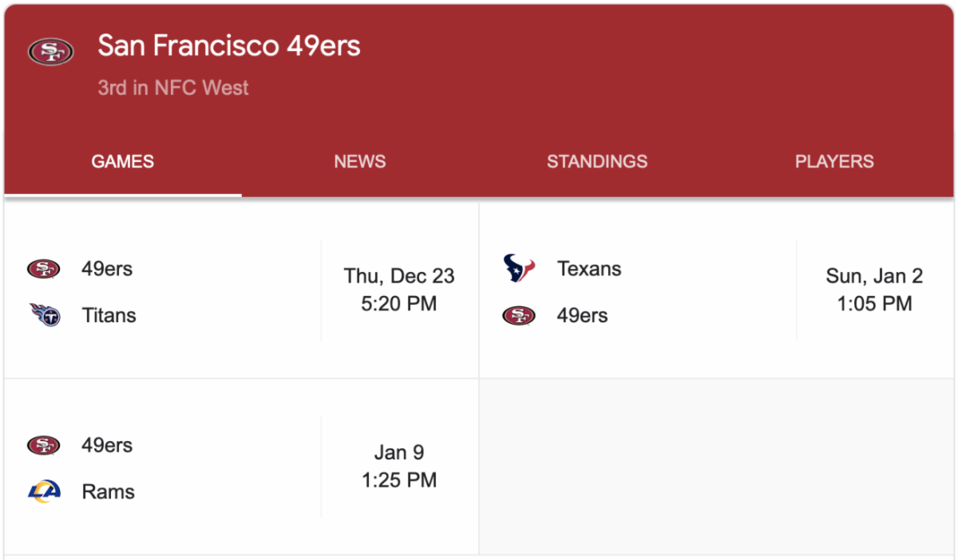
Task: Click the Texans team name
Action: (x=589, y=269)
